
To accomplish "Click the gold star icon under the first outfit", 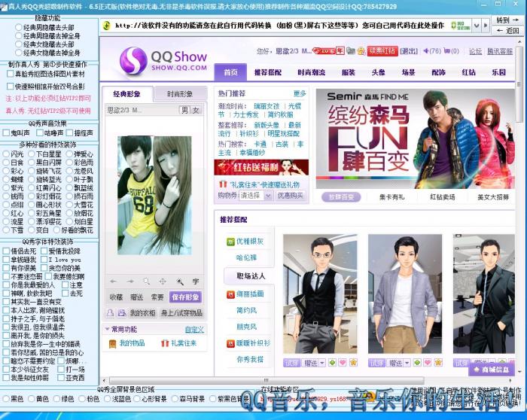I will click(x=353, y=363).
